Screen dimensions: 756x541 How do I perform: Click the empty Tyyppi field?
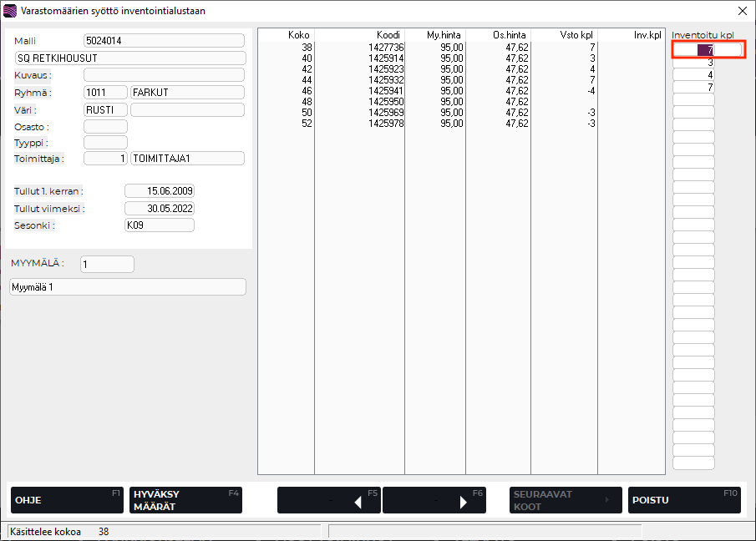pos(105,143)
